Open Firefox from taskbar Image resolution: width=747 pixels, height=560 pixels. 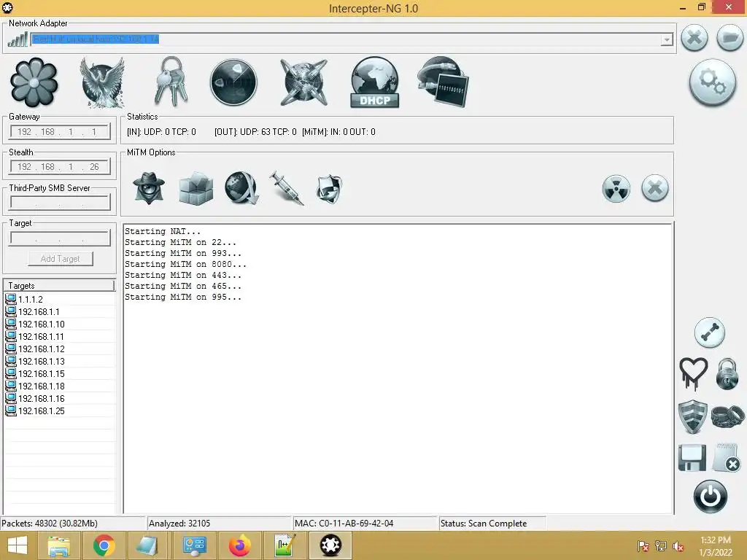click(x=239, y=545)
